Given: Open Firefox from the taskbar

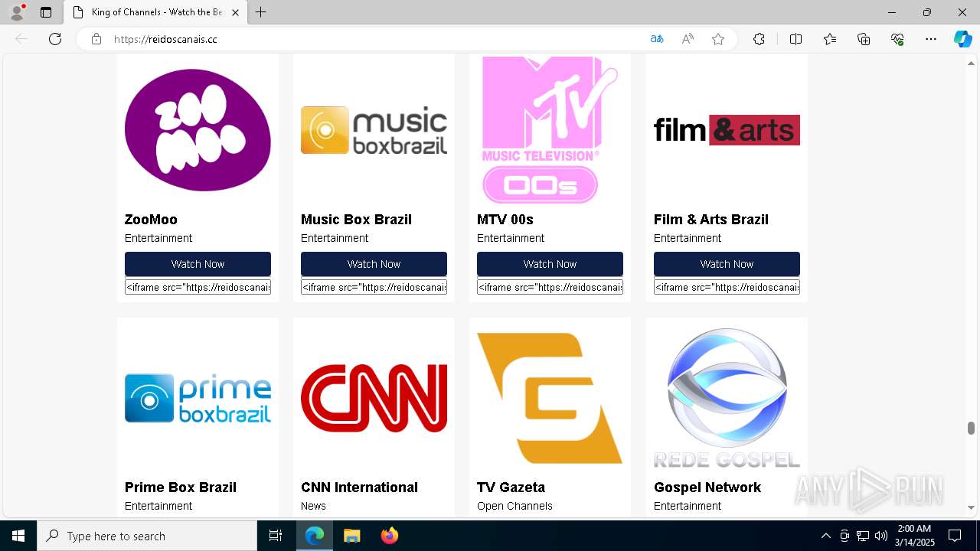Looking at the screenshot, I should click(389, 536).
